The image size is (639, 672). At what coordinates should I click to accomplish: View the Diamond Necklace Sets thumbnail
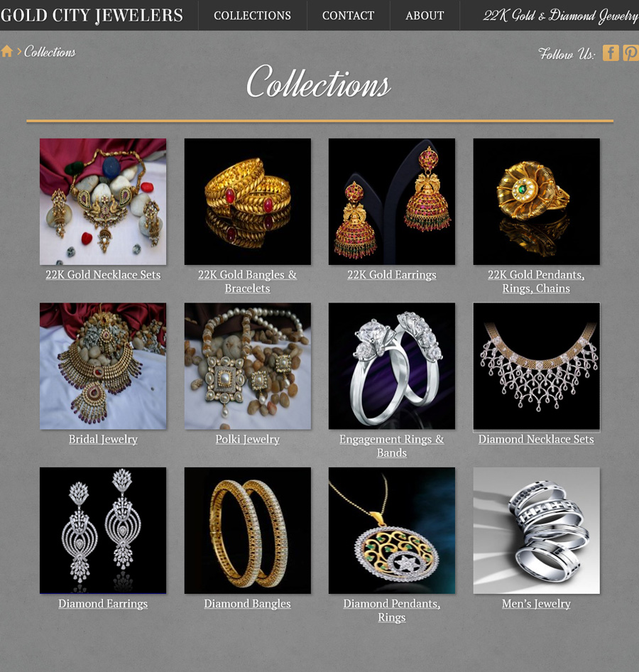click(536, 366)
